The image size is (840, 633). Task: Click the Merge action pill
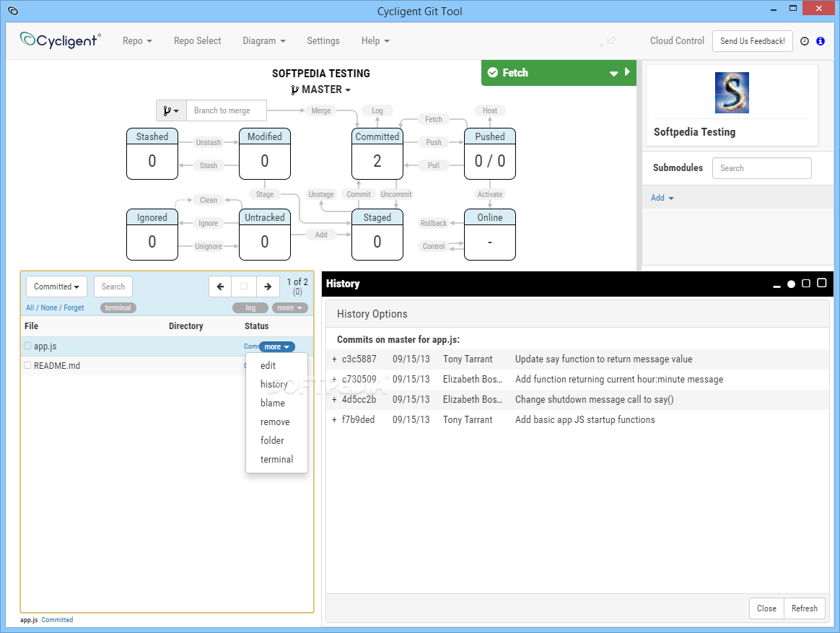tap(321, 110)
